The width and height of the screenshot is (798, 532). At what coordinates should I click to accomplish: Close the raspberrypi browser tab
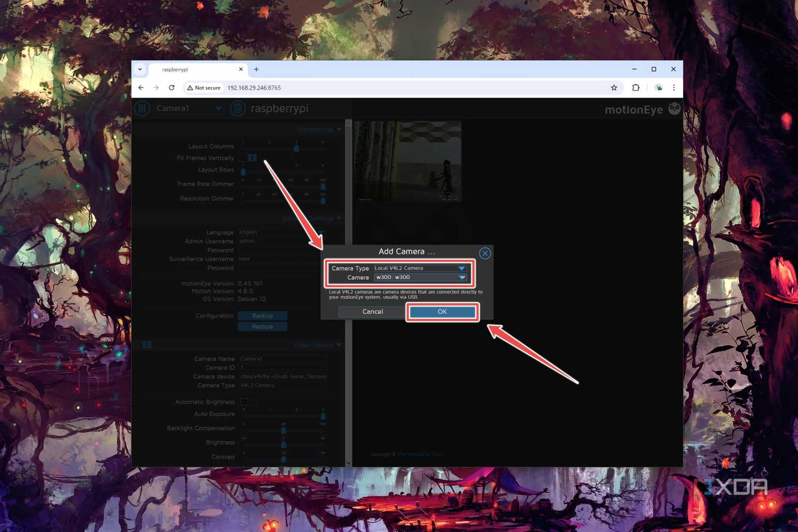point(241,70)
